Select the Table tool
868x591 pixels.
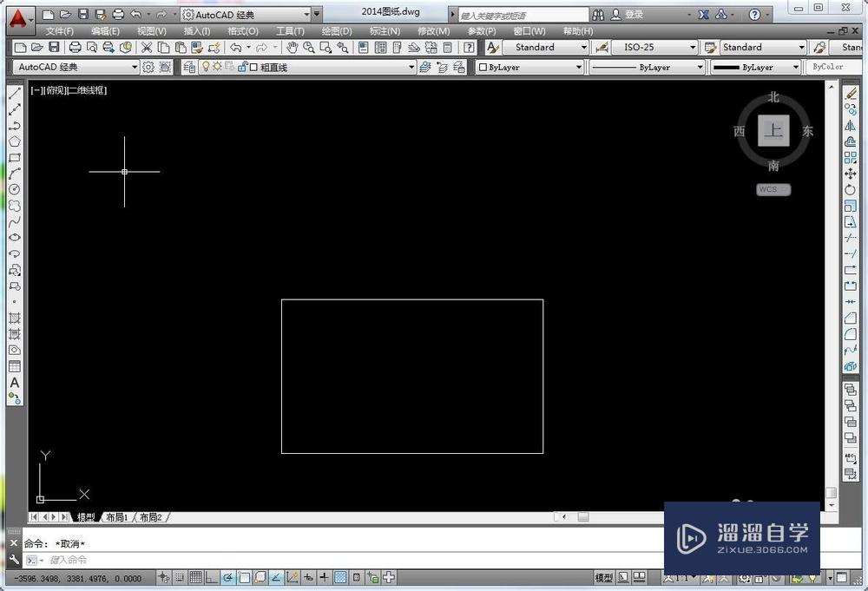click(x=15, y=366)
